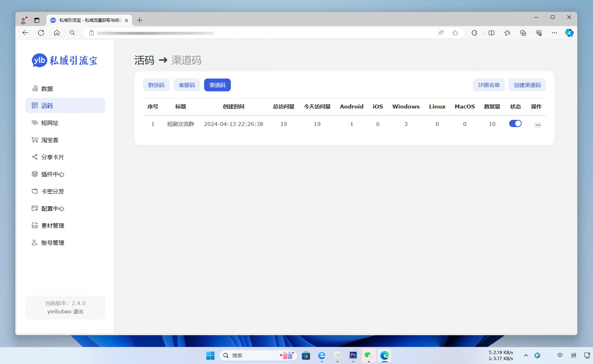Image resolution: width=593 pixels, height=364 pixels.
Task: Open the row actions menu for 短剧交流群
Action: [538, 125]
